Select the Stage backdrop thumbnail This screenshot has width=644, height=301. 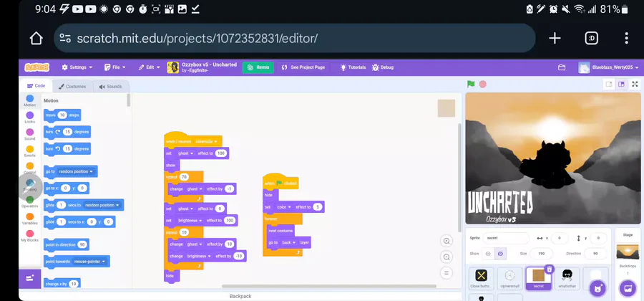[628, 252]
